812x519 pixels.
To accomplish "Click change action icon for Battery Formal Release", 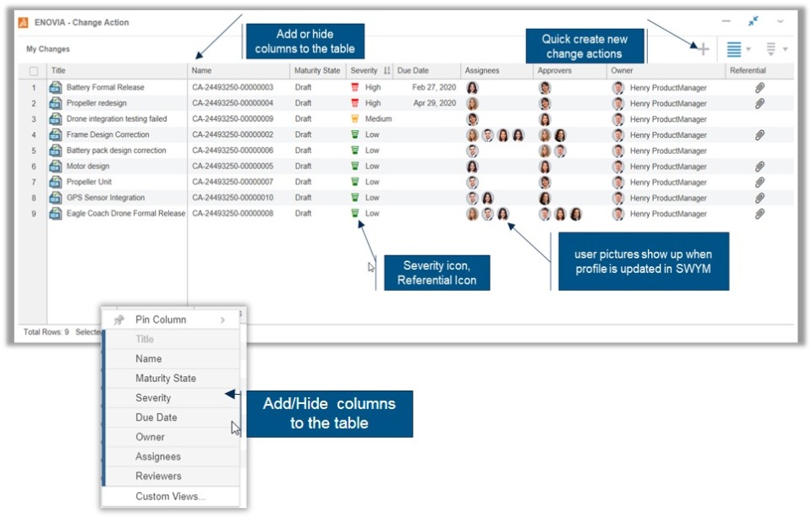I will 56,87.
